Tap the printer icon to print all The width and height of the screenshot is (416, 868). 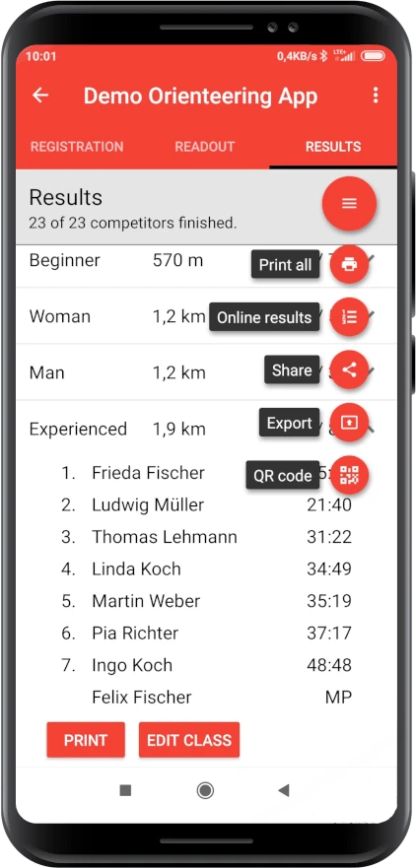pos(349,265)
